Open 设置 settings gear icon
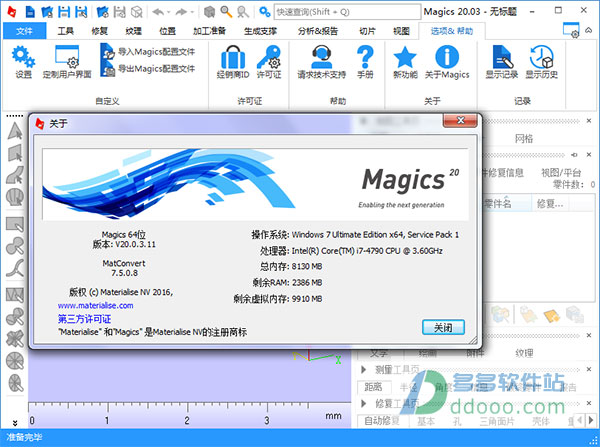The width and height of the screenshot is (600, 447). pos(23,62)
